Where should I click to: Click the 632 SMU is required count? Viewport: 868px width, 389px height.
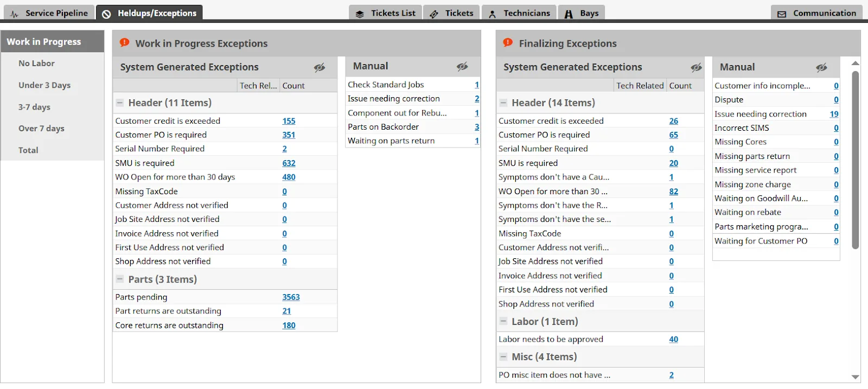click(289, 163)
